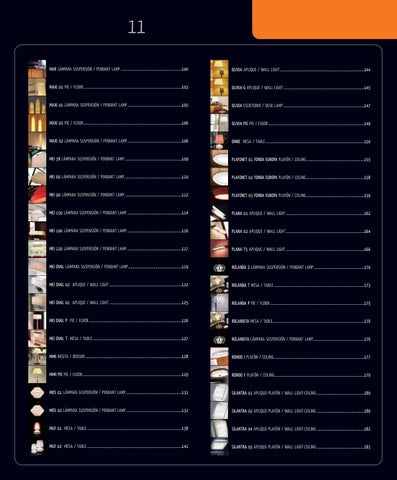Open the ROLANDA P Pie / Floor thumbnail
Image resolution: width=397 pixels, height=480 pixels.
(x=219, y=303)
